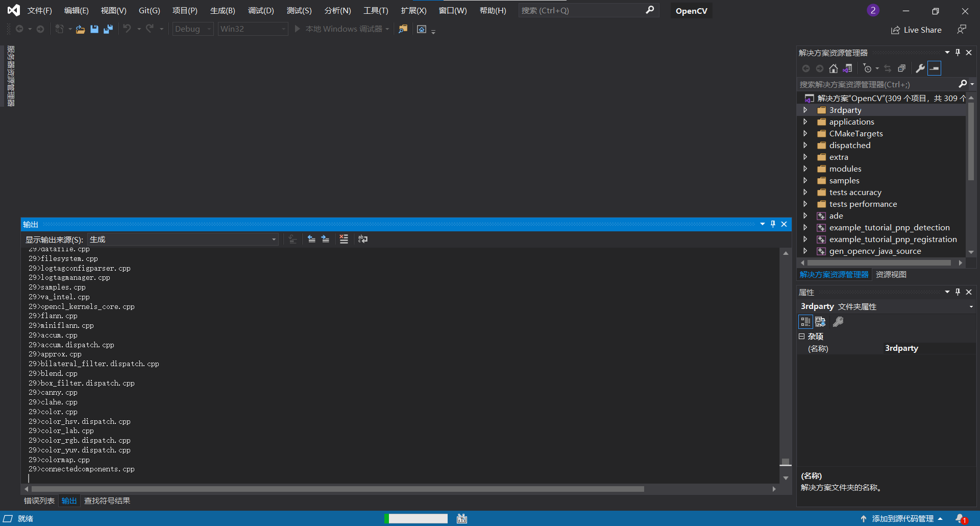Open the 调试(D) Debug menu
980x526 pixels.
[x=261, y=11]
